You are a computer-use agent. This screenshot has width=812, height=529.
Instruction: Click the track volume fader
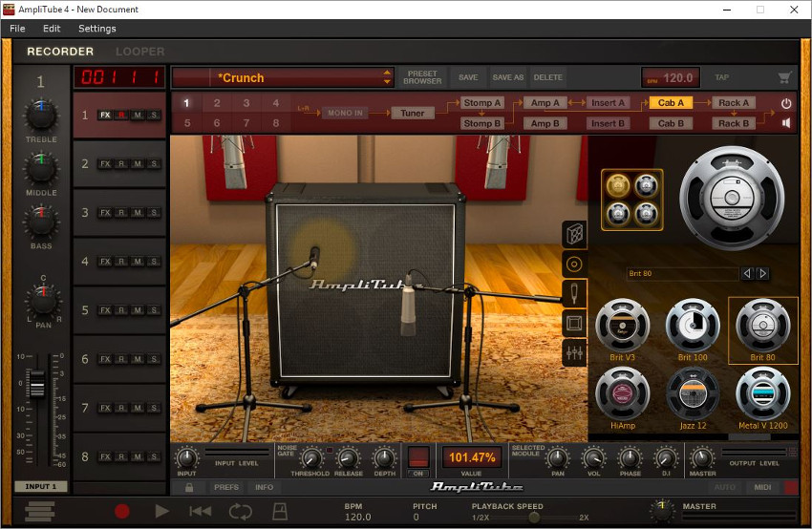(36, 384)
